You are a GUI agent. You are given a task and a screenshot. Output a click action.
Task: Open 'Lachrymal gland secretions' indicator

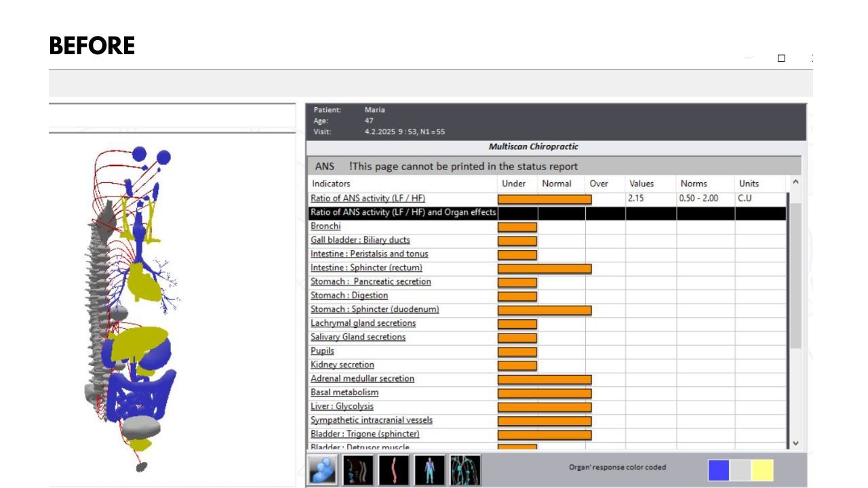(x=363, y=323)
